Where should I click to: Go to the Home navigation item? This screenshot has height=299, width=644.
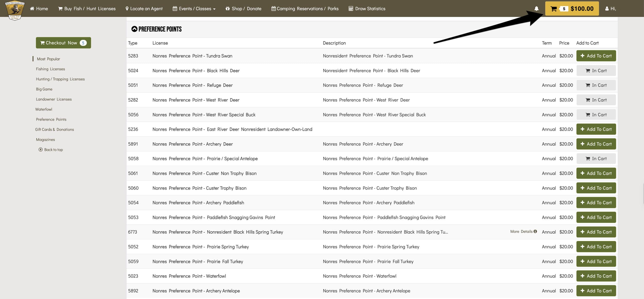pos(39,9)
